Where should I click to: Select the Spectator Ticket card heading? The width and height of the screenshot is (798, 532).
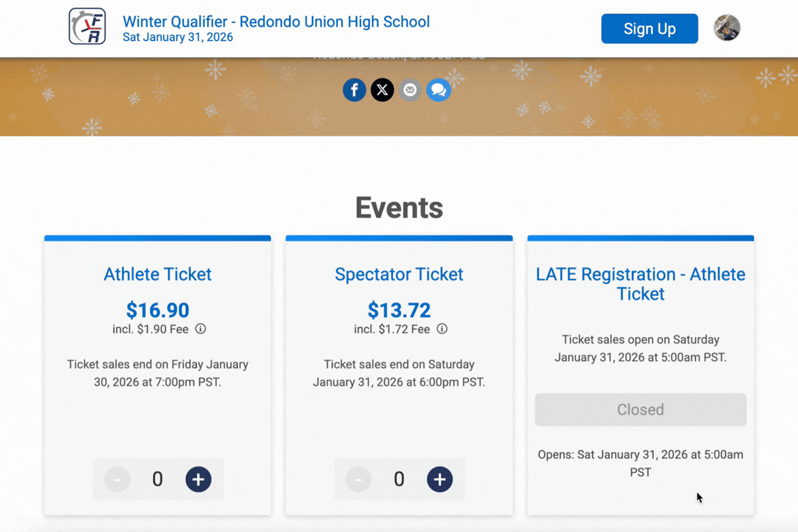click(398, 274)
